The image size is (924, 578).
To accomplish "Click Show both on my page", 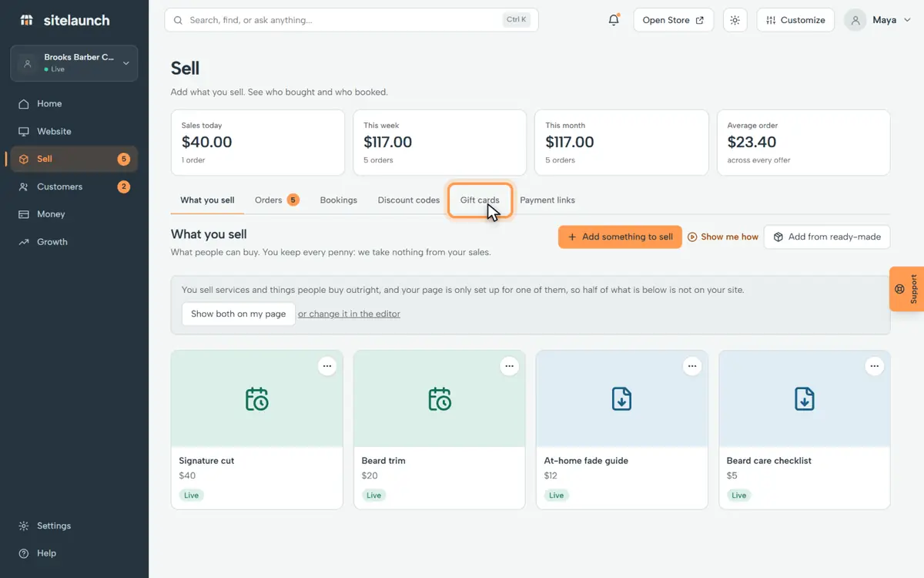I will click(239, 314).
